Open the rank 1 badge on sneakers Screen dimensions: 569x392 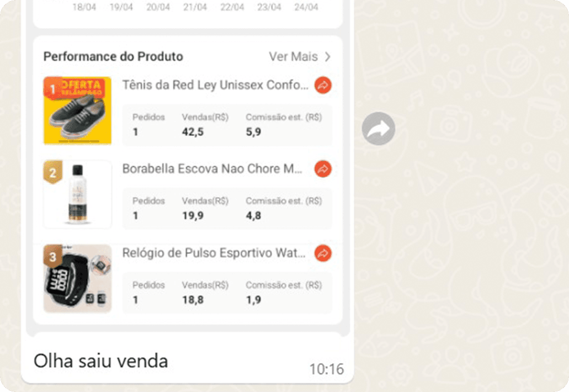pyautogui.click(x=52, y=88)
